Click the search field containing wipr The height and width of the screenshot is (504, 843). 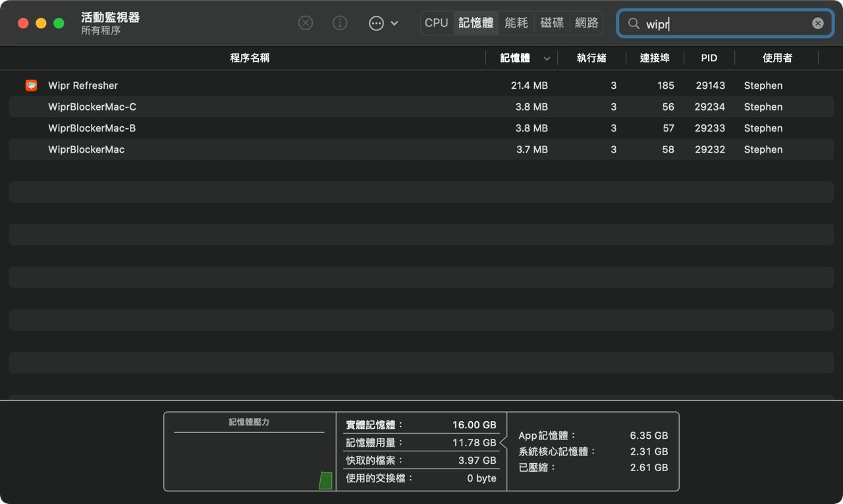725,24
